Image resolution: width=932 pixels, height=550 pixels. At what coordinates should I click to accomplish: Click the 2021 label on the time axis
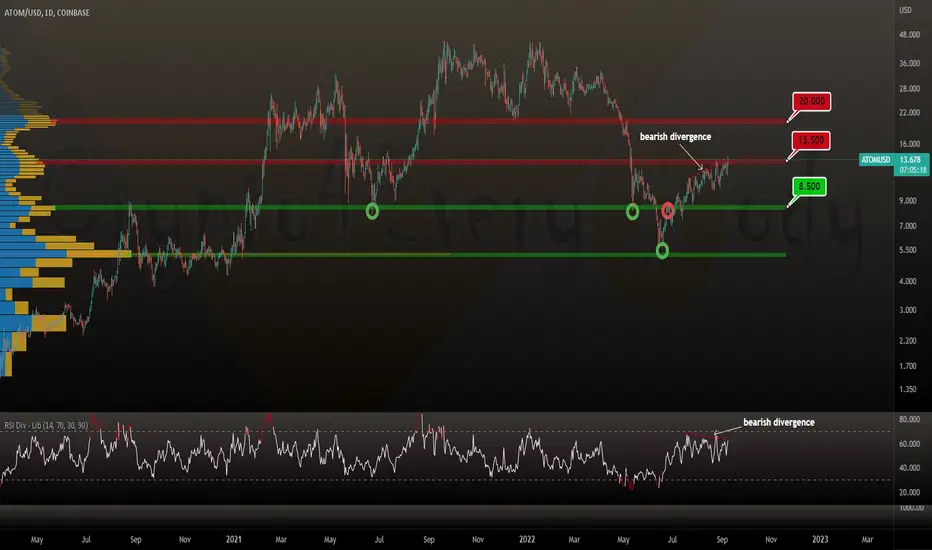[x=234, y=539]
